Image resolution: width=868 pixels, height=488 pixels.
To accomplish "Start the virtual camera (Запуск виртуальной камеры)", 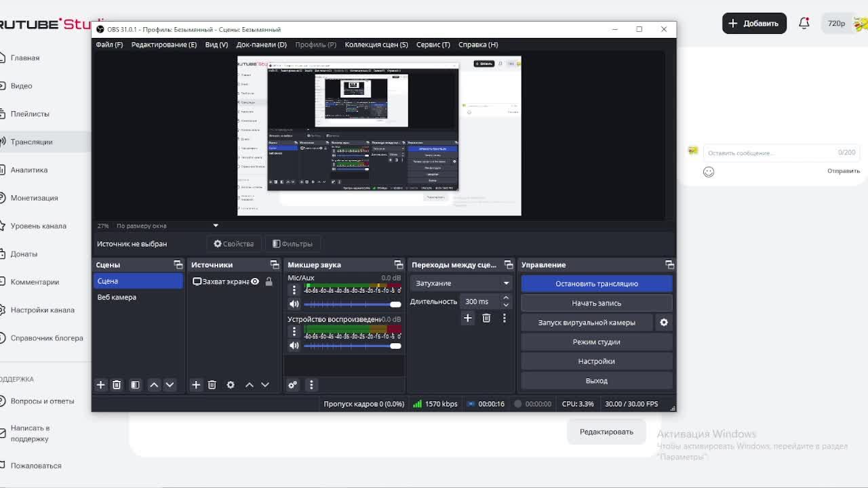I will (587, 323).
